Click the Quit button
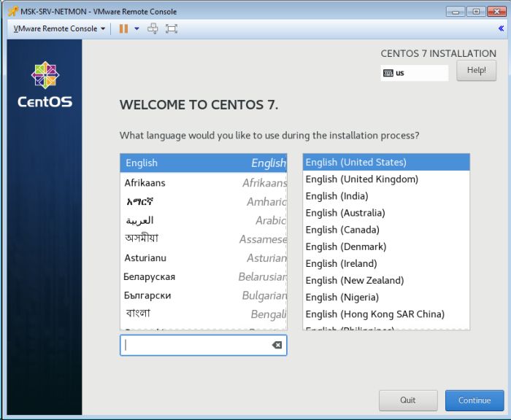511x420 pixels. point(408,400)
